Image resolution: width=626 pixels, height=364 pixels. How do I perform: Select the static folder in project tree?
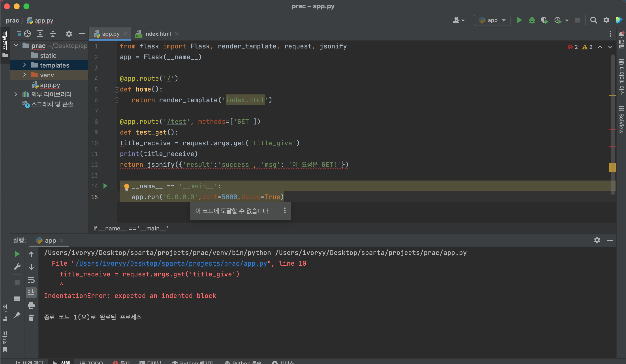point(48,55)
